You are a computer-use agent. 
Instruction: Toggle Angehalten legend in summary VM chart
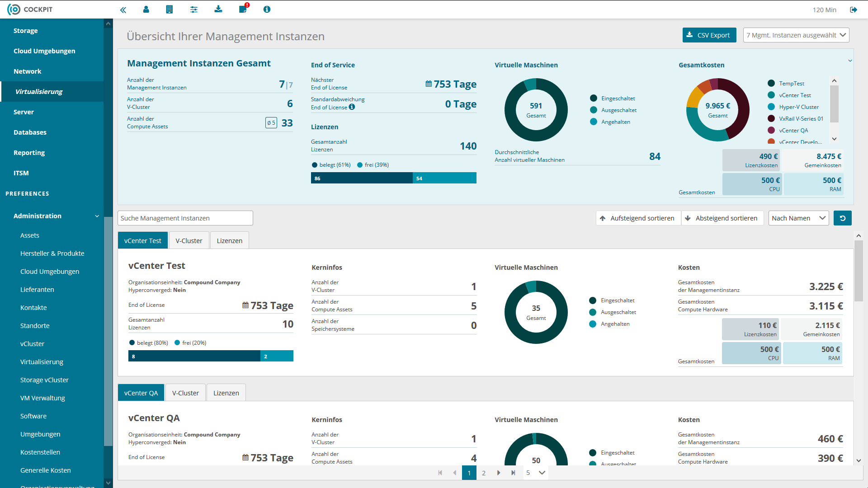click(x=610, y=122)
